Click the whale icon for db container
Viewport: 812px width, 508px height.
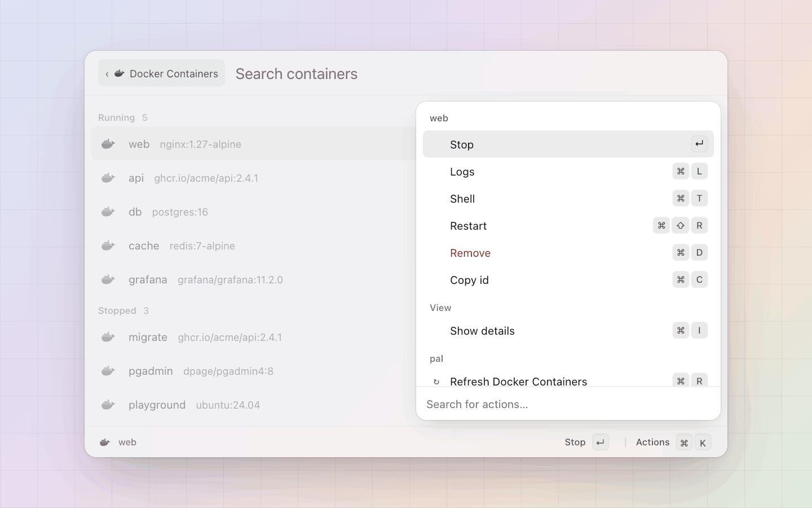[x=108, y=212]
